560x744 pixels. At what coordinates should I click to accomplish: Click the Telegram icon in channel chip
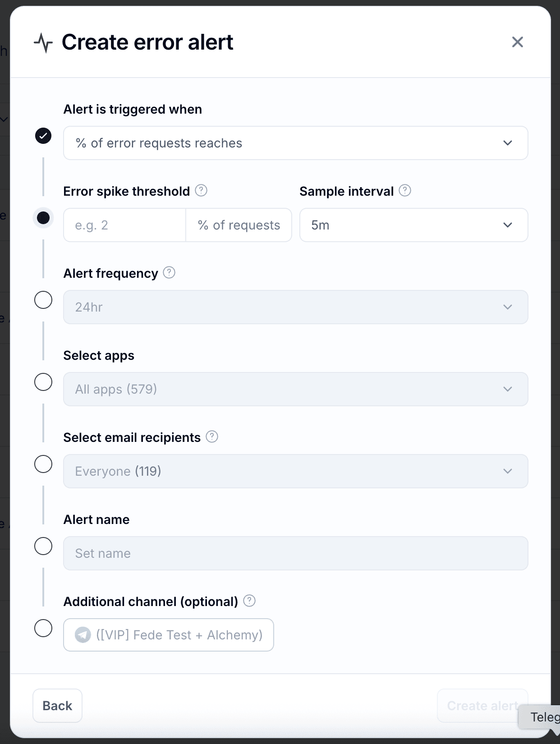[83, 635]
